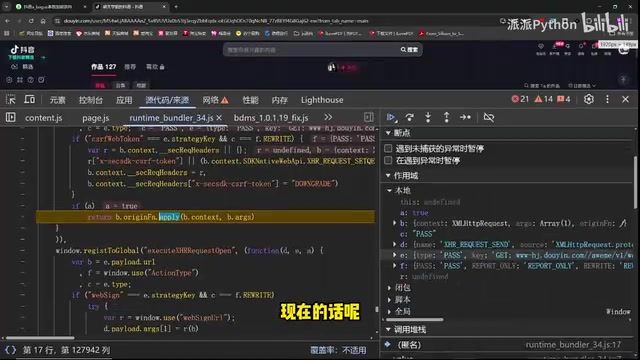Click the Douyin search button
The height and width of the screenshot is (360, 640).
tap(409, 50)
